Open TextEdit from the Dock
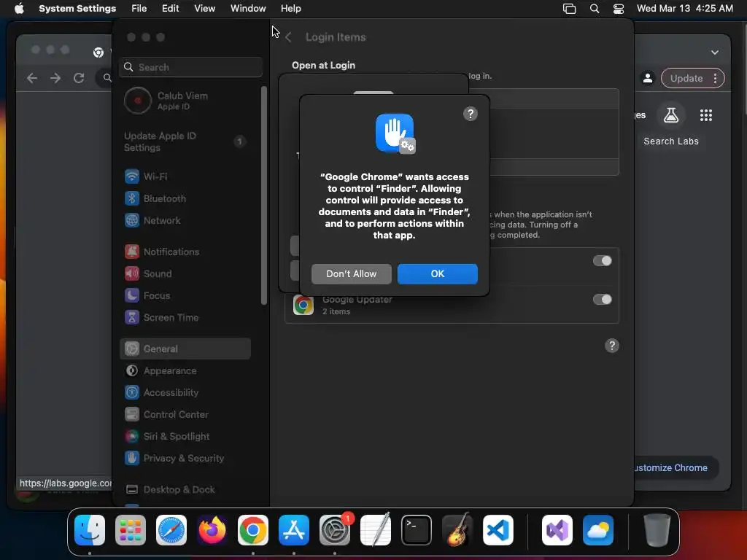The image size is (747, 560). [x=376, y=530]
